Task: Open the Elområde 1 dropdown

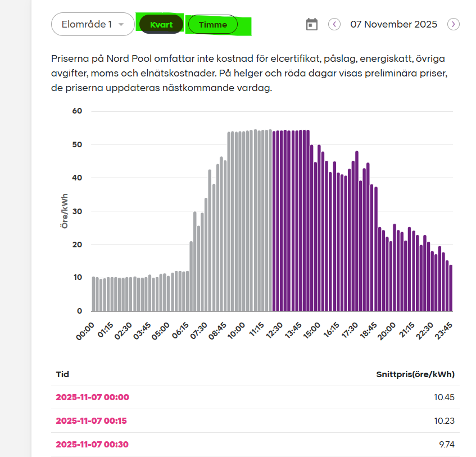Action: (x=93, y=24)
